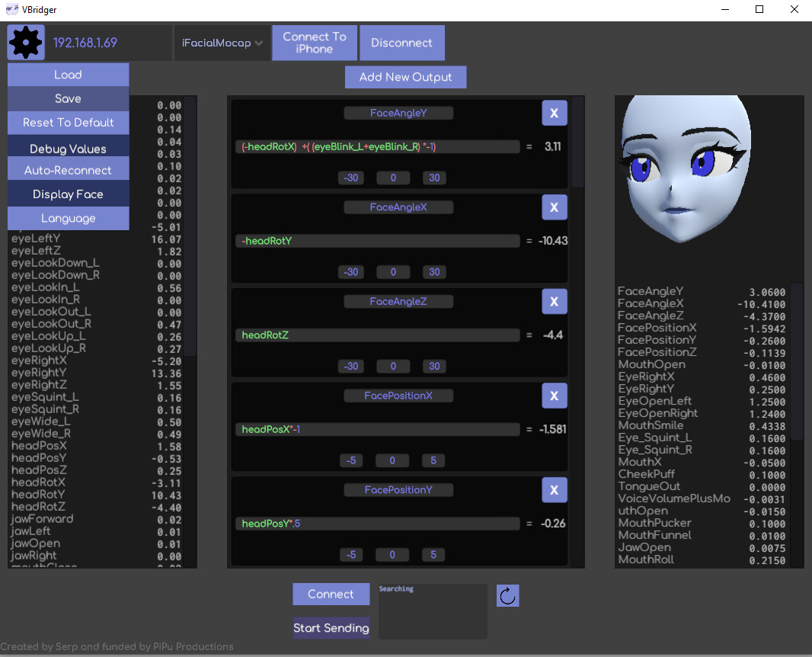Remove the FaceAngleY output with its X
Image resolution: width=812 pixels, height=657 pixels.
tap(554, 112)
